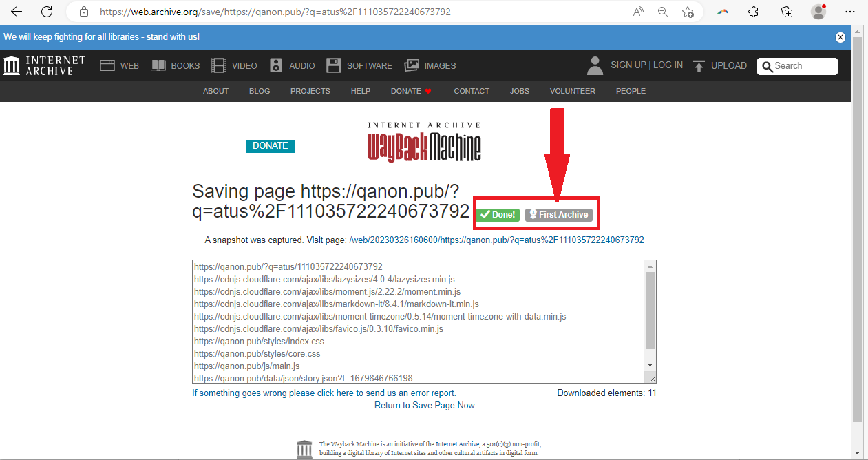Click the UPLOAD text link
The image size is (868, 460).
[729, 66]
